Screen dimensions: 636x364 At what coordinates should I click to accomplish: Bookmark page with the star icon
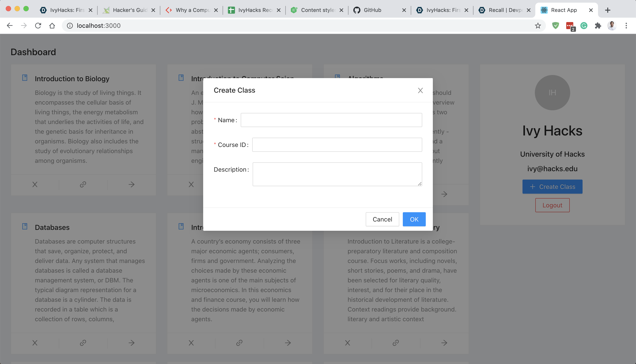click(538, 26)
